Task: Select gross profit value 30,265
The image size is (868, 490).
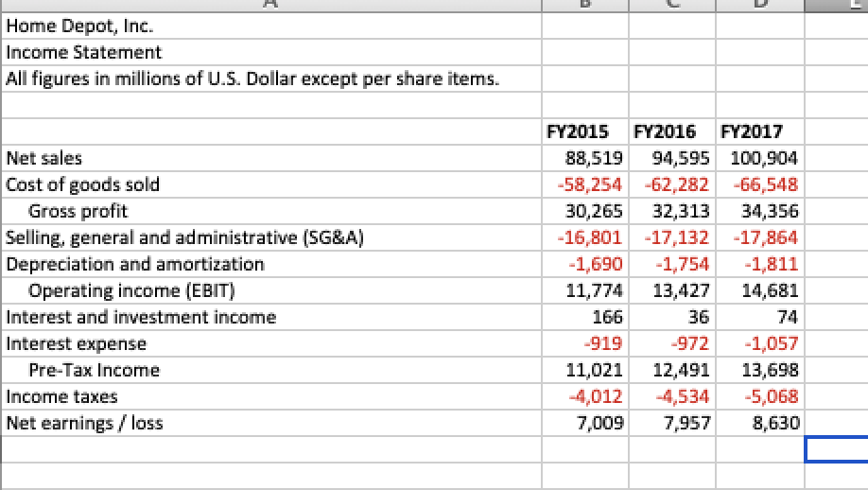Action: 585,211
